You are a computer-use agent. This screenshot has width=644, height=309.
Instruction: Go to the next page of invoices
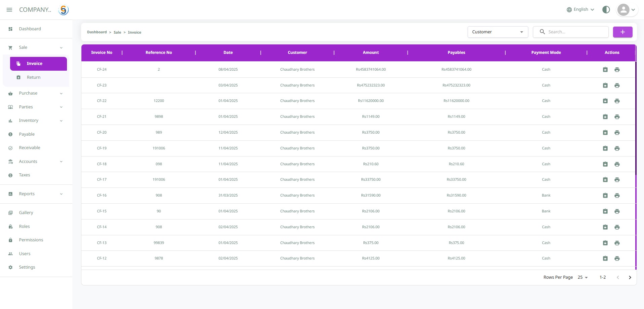[x=630, y=277]
